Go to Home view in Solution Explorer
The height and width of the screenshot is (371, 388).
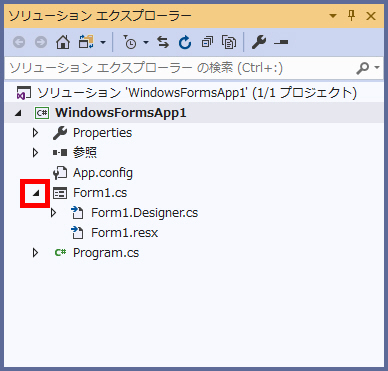pyautogui.click(x=63, y=42)
